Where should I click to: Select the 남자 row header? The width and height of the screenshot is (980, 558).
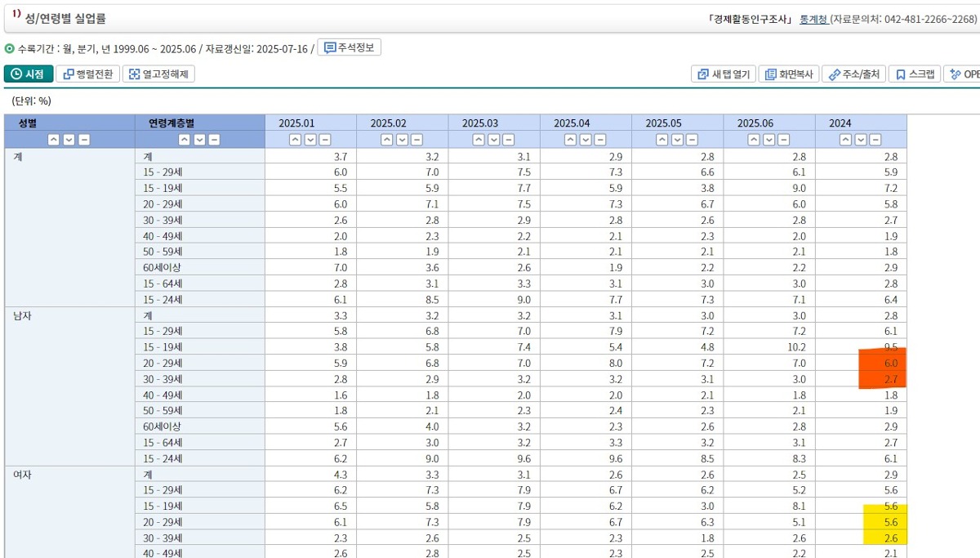pos(23,315)
